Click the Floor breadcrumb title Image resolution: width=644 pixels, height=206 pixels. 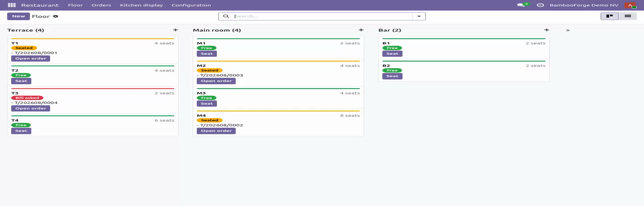coord(41,16)
